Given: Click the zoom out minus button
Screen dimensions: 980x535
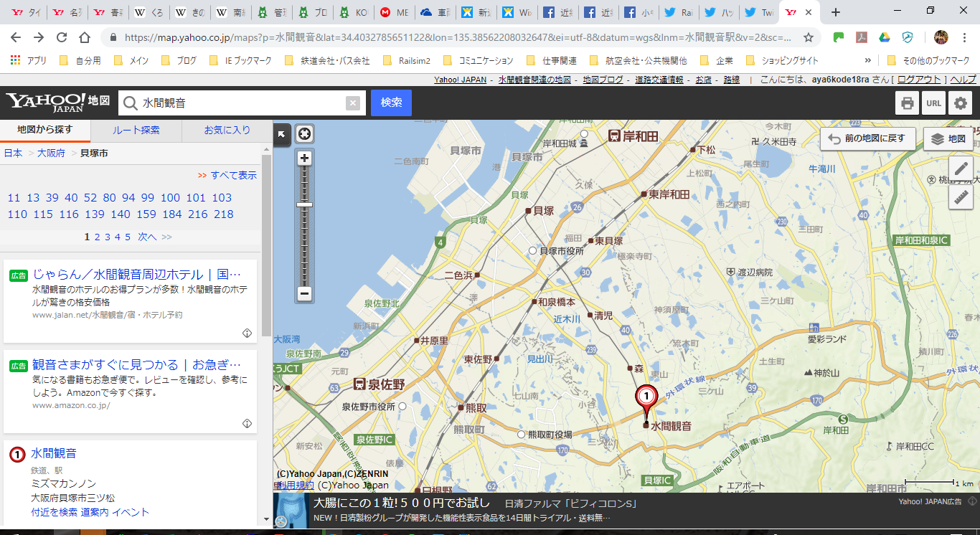Looking at the screenshot, I should tap(305, 293).
